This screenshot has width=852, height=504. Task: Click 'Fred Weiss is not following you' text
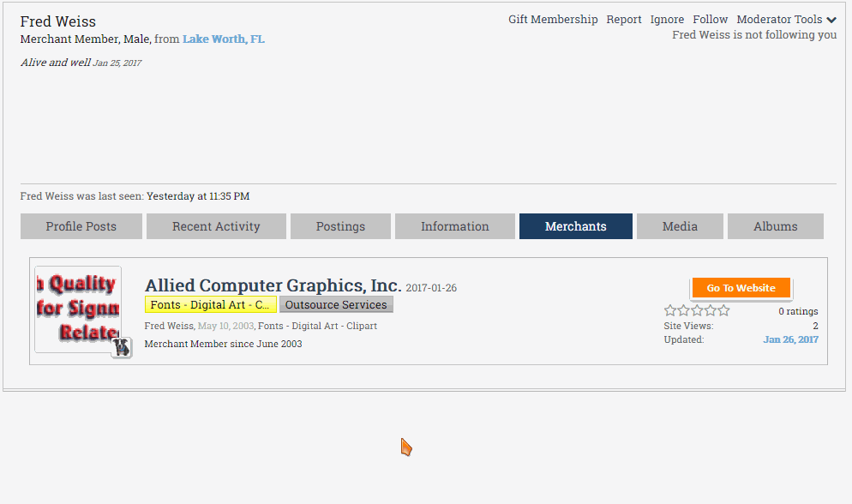tap(754, 35)
